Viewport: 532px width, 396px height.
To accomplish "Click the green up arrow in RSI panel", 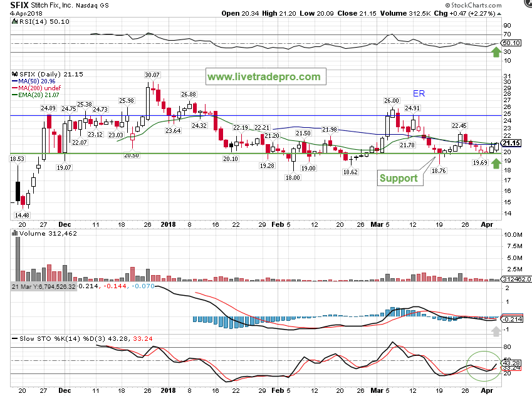I will pos(496,52).
